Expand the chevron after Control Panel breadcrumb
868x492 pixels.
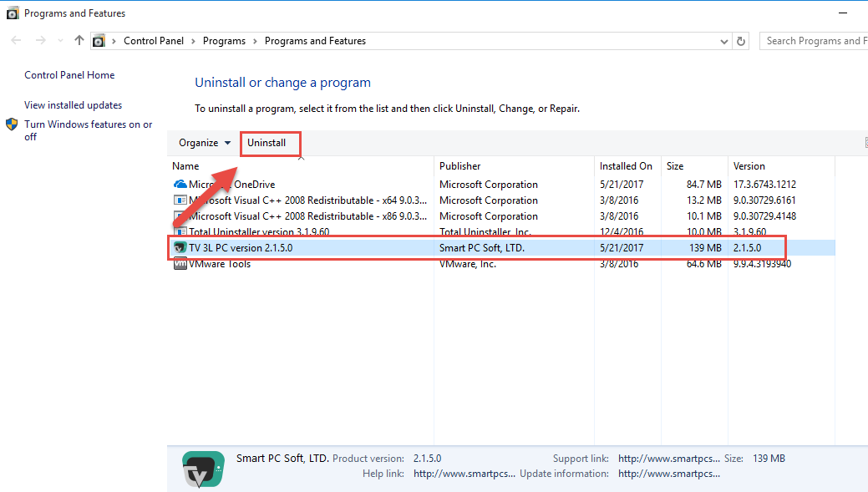193,41
